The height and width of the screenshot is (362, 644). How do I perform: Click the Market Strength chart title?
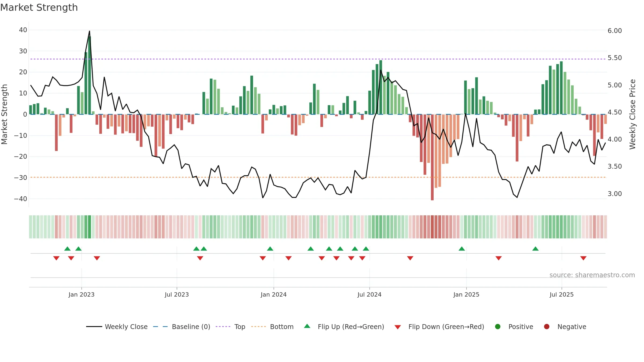coord(39,8)
